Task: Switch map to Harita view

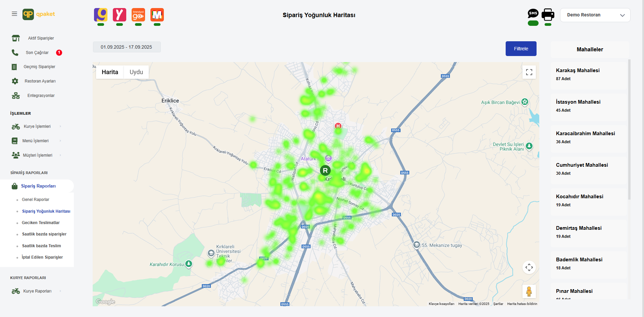Action: point(110,72)
